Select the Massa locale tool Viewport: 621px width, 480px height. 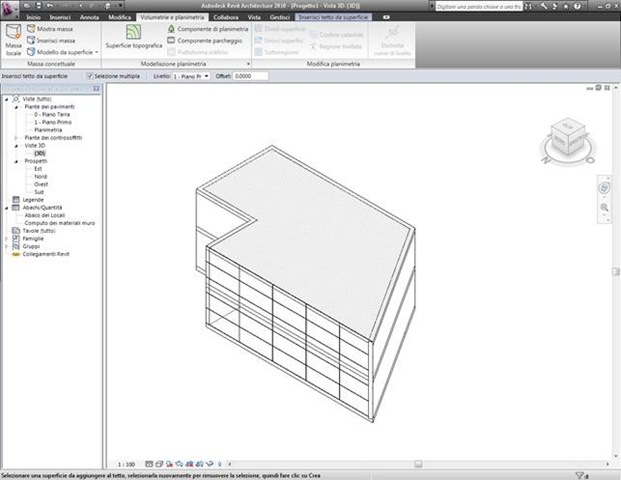pyautogui.click(x=13, y=40)
